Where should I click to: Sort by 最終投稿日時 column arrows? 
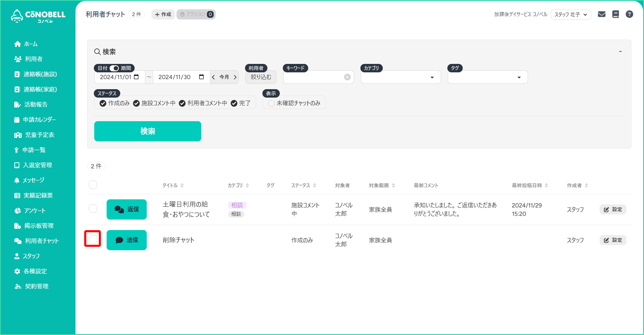(546, 185)
